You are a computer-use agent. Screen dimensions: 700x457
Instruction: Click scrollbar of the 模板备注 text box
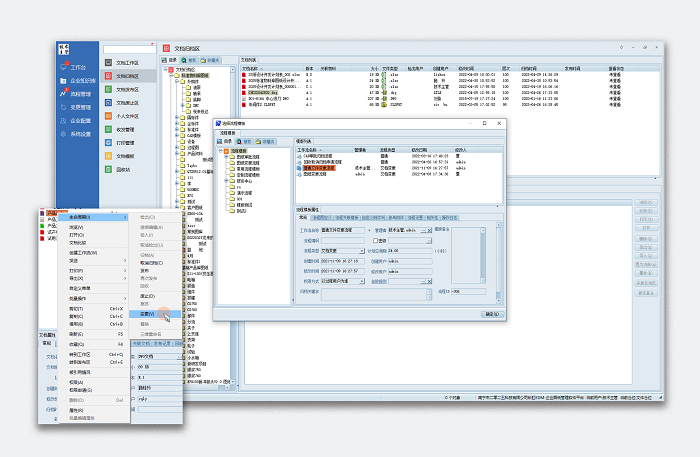click(x=483, y=255)
